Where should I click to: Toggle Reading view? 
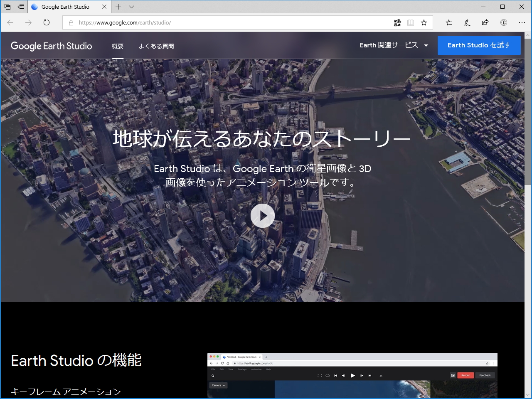coord(411,22)
